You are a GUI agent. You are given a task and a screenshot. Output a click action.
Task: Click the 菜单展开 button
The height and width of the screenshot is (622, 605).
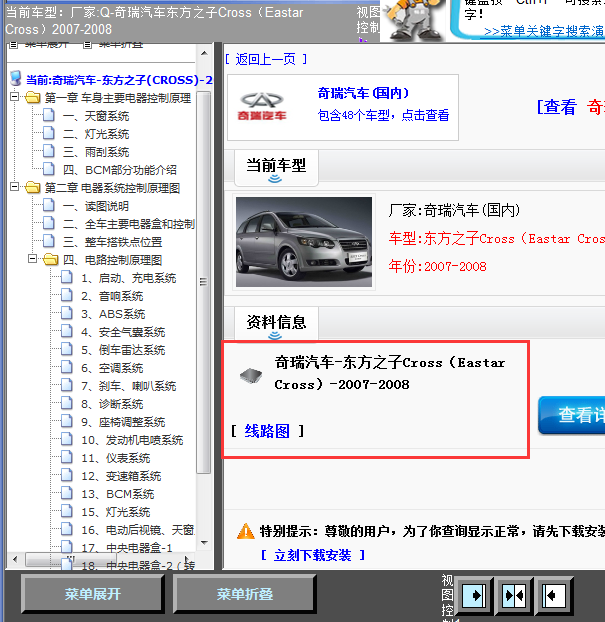pyautogui.click(x=93, y=594)
